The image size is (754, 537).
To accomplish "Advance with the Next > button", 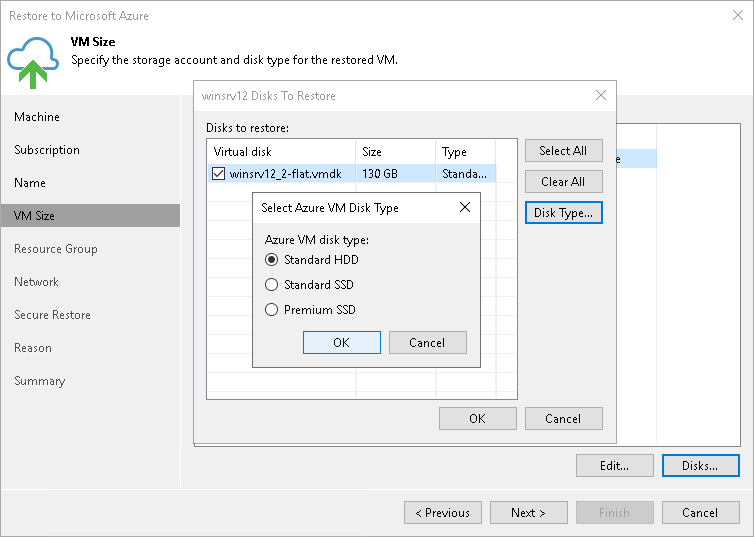I will pyautogui.click(x=528, y=512).
